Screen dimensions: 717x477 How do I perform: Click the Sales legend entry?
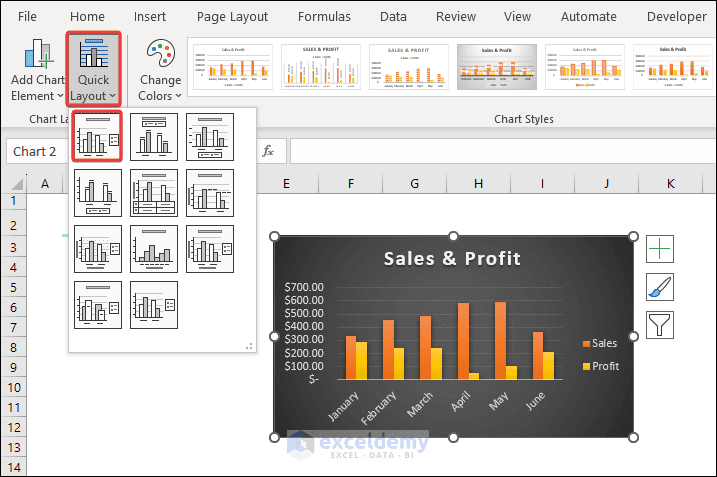tap(600, 343)
